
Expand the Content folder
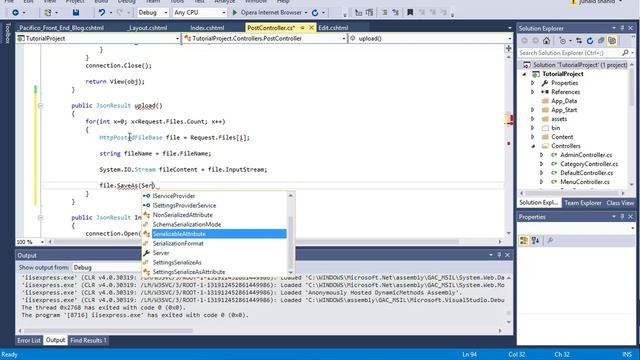533,137
